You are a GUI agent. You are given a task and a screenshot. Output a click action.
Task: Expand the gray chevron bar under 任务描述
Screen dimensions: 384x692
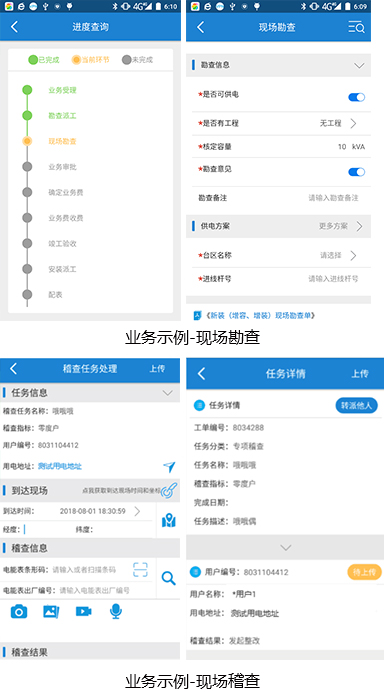[x=285, y=547]
